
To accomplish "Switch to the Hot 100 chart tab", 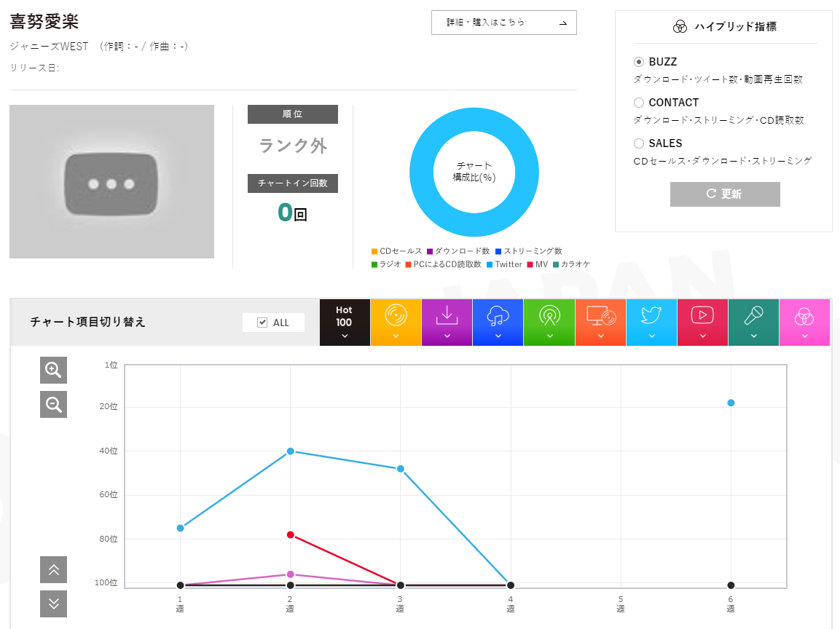I will (x=345, y=323).
